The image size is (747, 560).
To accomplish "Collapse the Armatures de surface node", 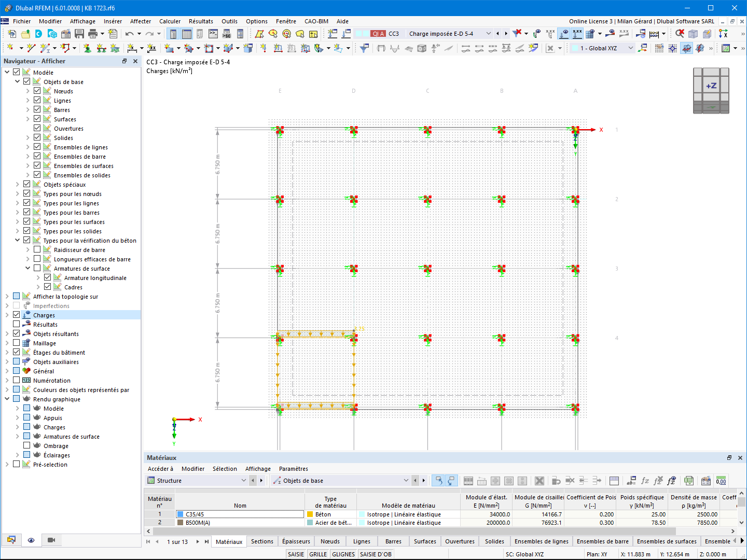I will click(28, 268).
